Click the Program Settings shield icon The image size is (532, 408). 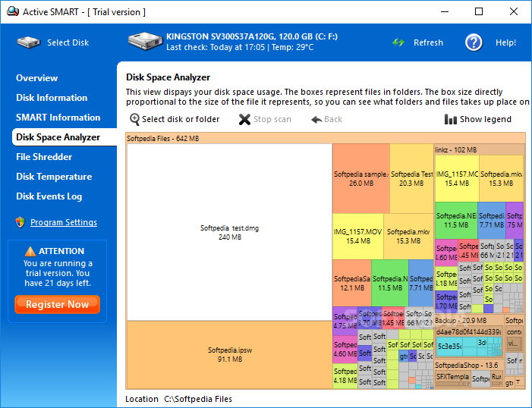(20, 222)
